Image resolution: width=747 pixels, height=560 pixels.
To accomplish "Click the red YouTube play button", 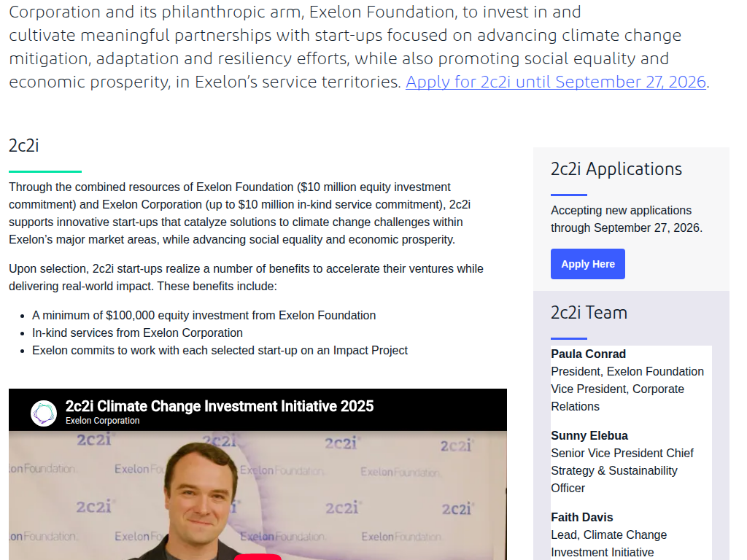I will [258, 556].
